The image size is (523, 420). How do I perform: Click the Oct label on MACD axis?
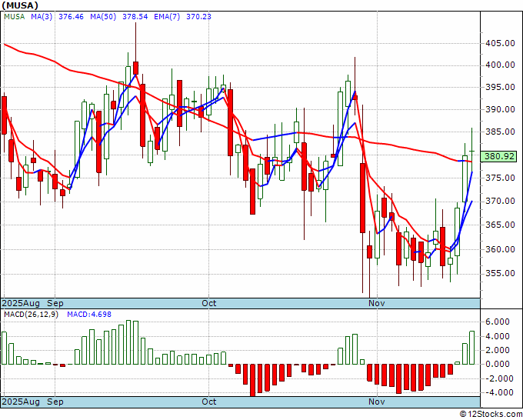[209, 402]
